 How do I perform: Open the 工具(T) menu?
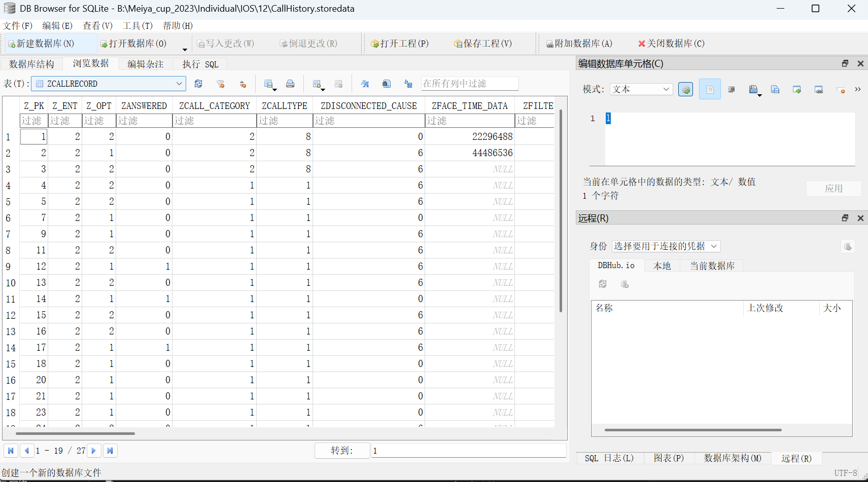pyautogui.click(x=137, y=26)
